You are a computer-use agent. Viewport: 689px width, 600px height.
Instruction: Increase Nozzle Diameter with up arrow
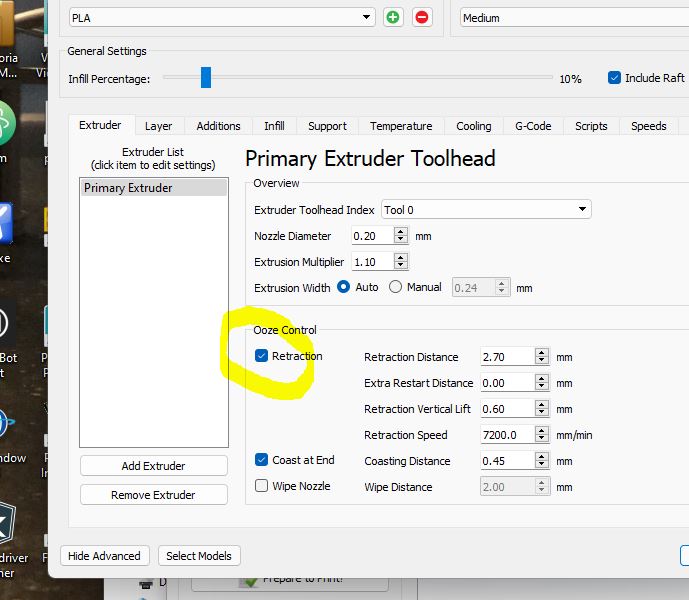click(400, 231)
